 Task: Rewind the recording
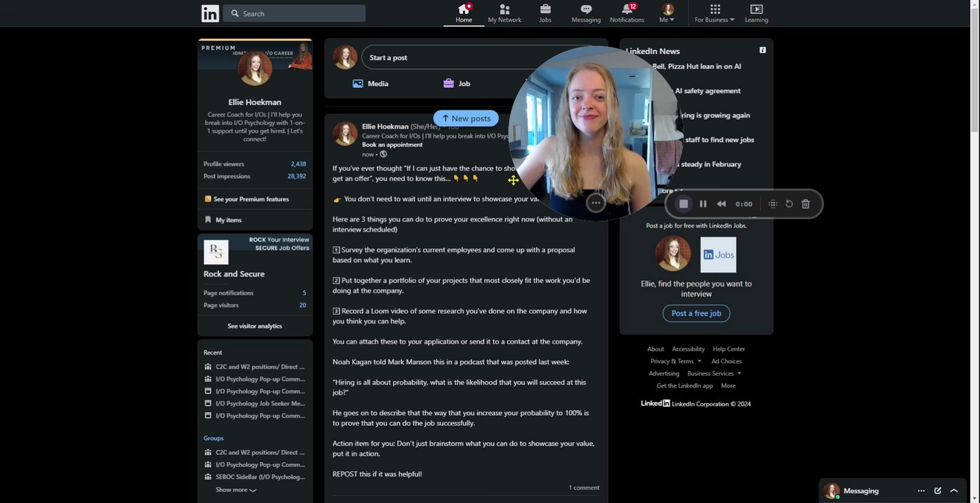pos(721,204)
